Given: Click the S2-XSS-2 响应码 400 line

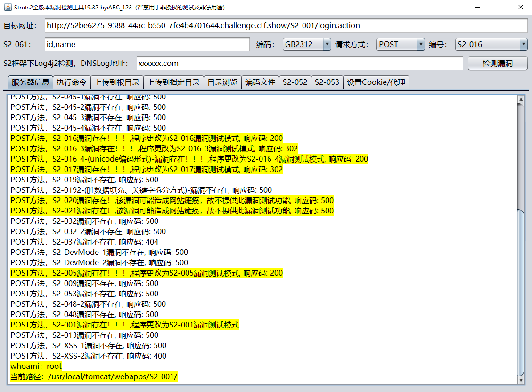Looking at the screenshot, I should [x=88, y=356].
